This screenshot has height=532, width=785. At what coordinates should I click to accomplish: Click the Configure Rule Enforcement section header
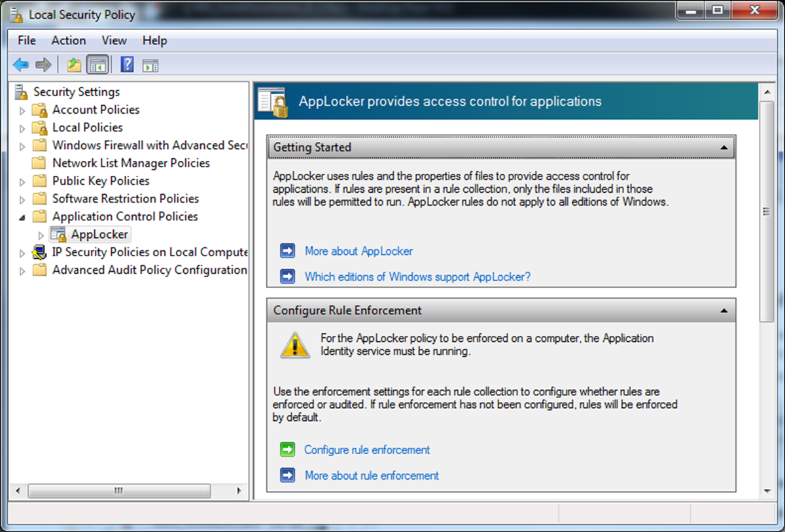click(x=501, y=310)
